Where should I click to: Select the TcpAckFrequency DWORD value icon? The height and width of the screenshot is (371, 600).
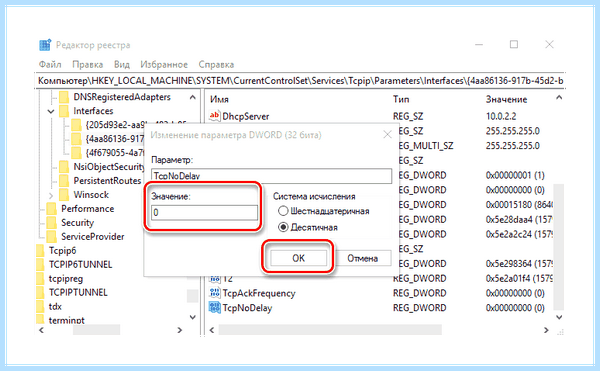point(215,293)
